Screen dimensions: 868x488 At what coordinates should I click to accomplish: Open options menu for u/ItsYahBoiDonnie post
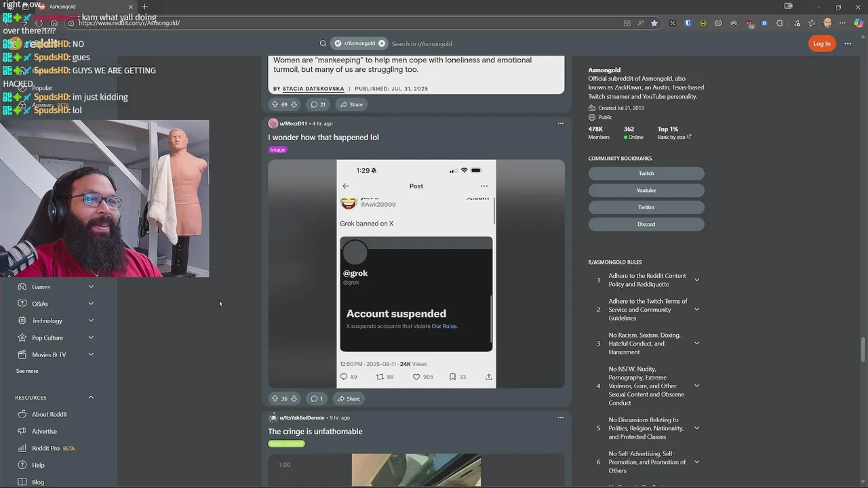coord(561,418)
